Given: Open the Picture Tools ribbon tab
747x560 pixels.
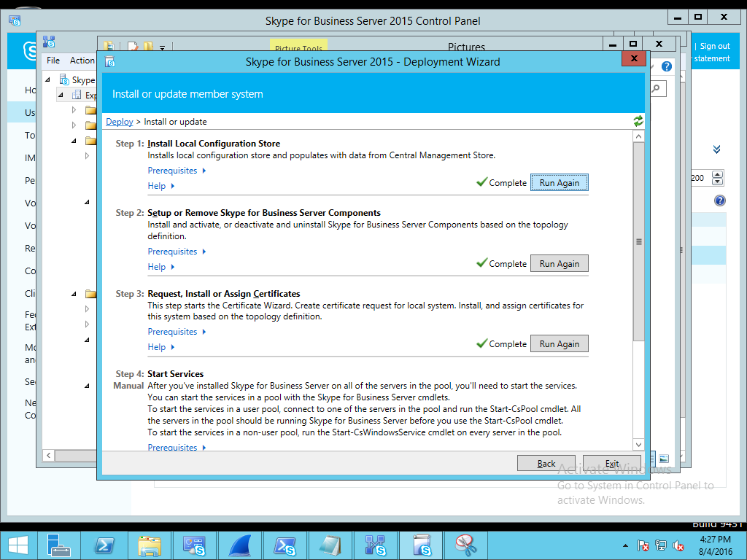Looking at the screenshot, I should click(298, 49).
